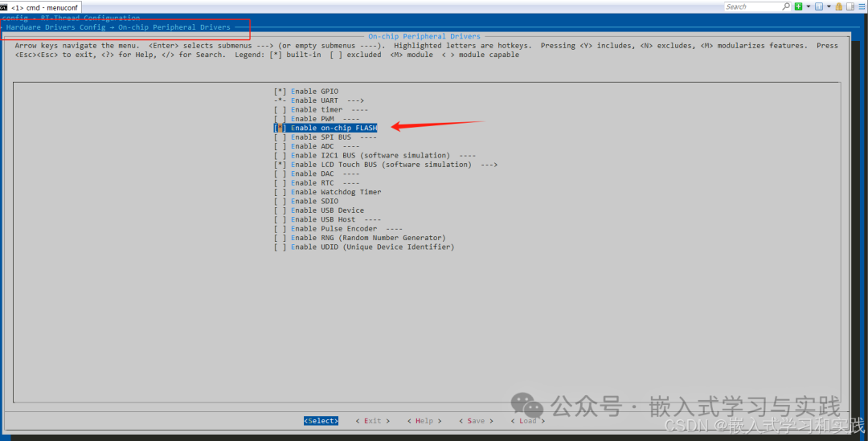Open the hamburger settings menu icon
This screenshot has height=441, width=868.
pyautogui.click(x=861, y=6)
